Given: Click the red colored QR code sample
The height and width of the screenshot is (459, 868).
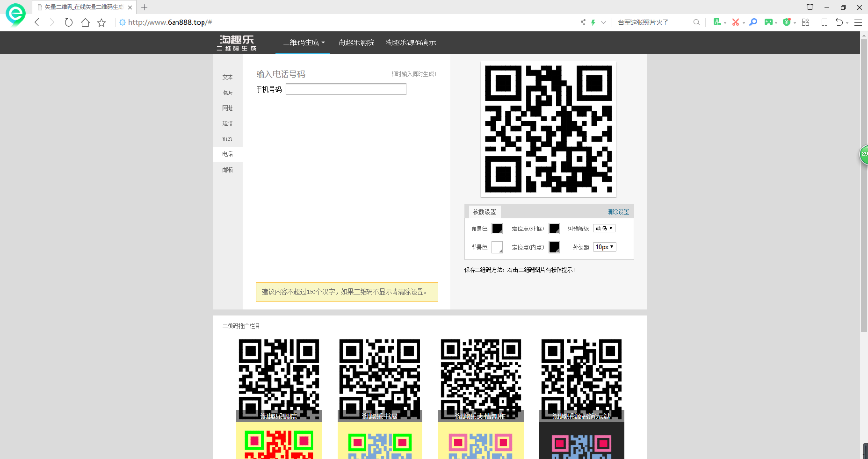Looking at the screenshot, I should [x=279, y=441].
